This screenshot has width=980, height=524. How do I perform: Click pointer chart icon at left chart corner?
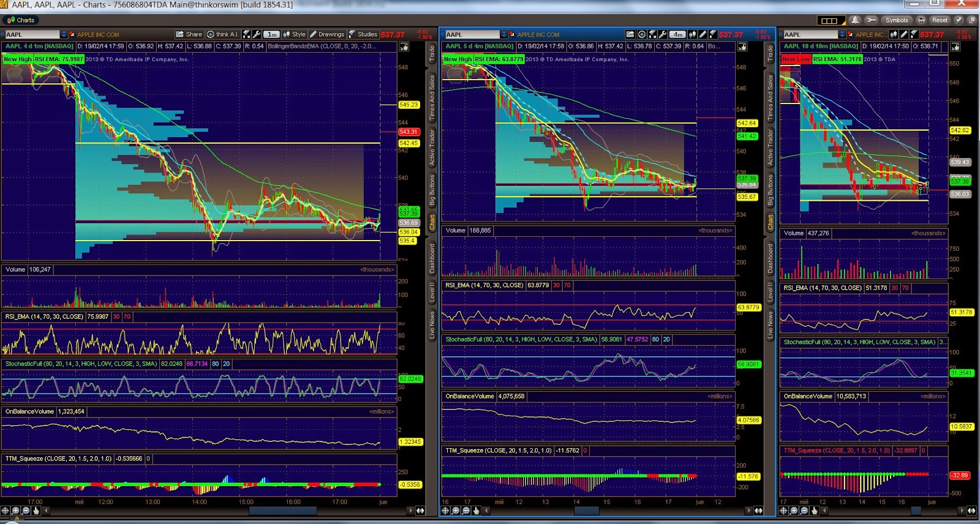tap(404, 47)
